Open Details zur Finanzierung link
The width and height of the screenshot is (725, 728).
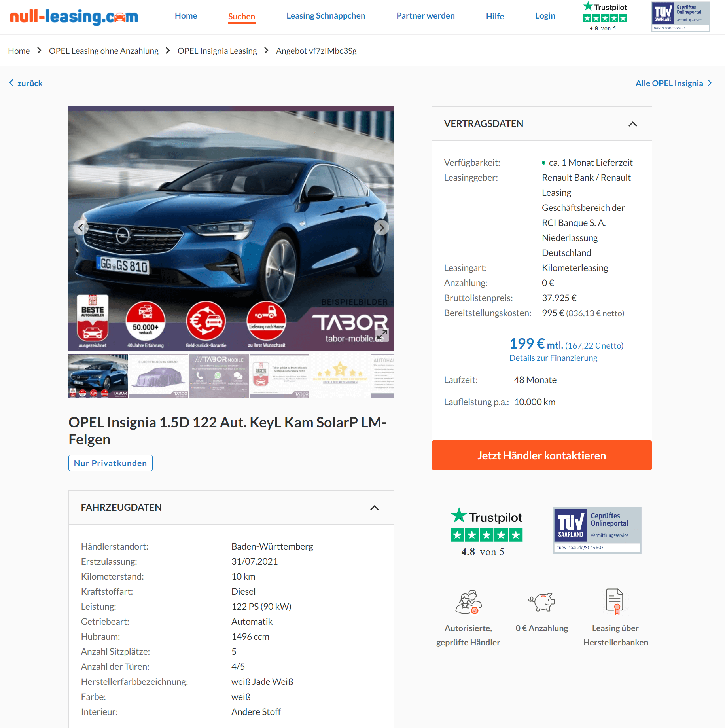pyautogui.click(x=553, y=358)
